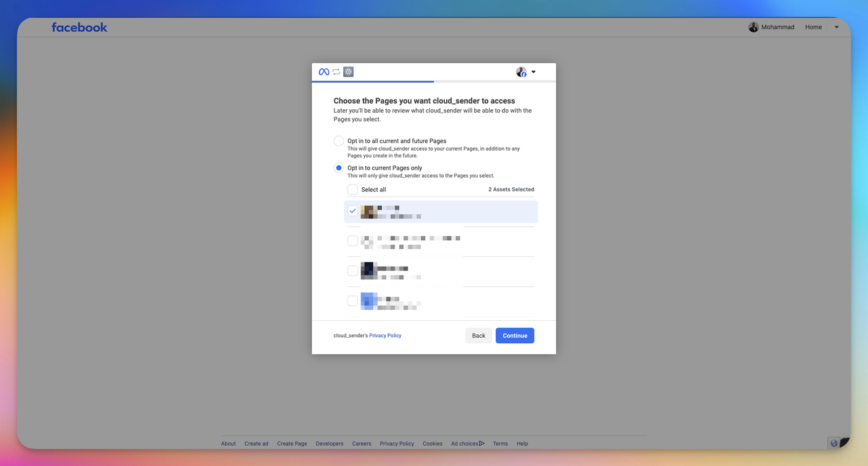The width and height of the screenshot is (868, 466).
Task: Open the Help footer link
Action: (x=522, y=444)
